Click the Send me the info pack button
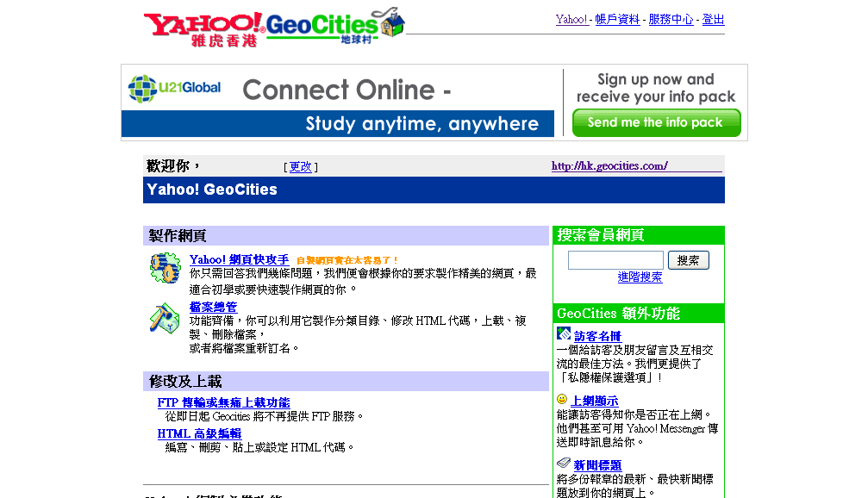This screenshot has height=498, width=868. (x=656, y=122)
